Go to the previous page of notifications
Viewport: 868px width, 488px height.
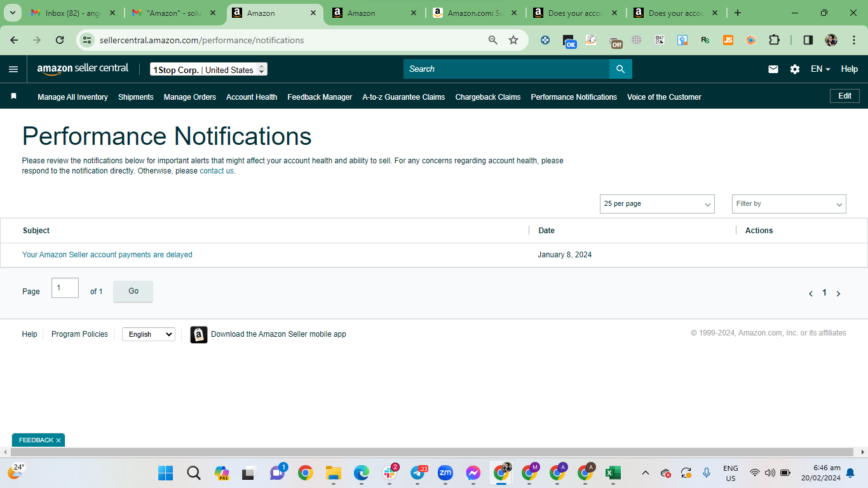[x=811, y=294]
